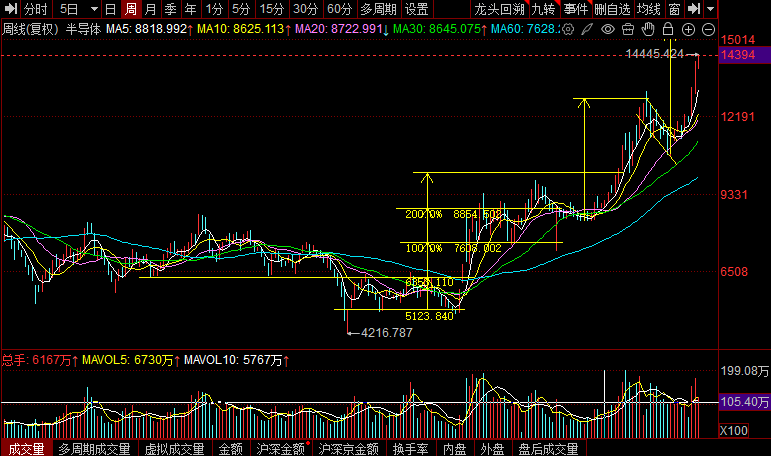This screenshot has width=771, height=456.
Task: Select the 60分 period
Action: click(339, 9)
